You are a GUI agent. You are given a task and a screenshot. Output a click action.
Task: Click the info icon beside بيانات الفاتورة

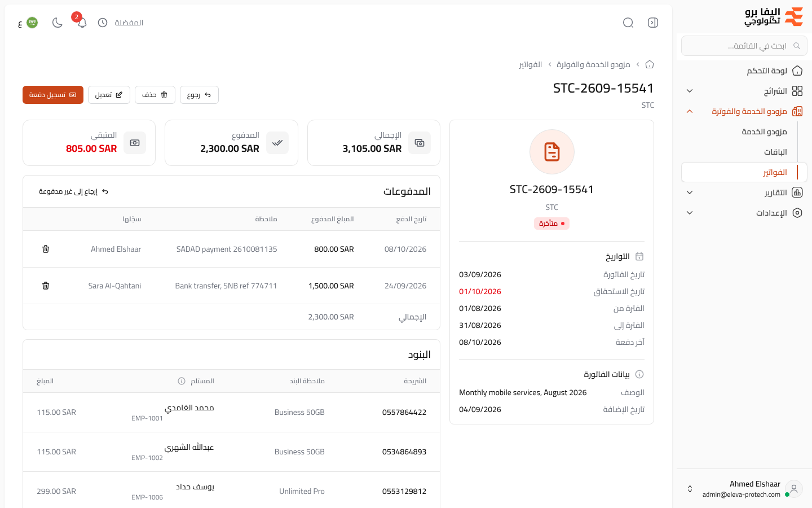click(639, 374)
